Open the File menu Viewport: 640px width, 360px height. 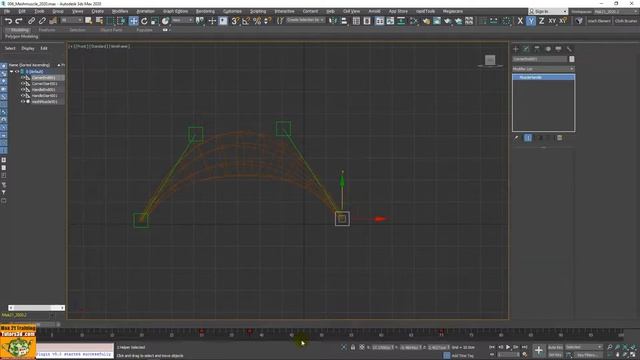pyautogui.click(x=7, y=11)
